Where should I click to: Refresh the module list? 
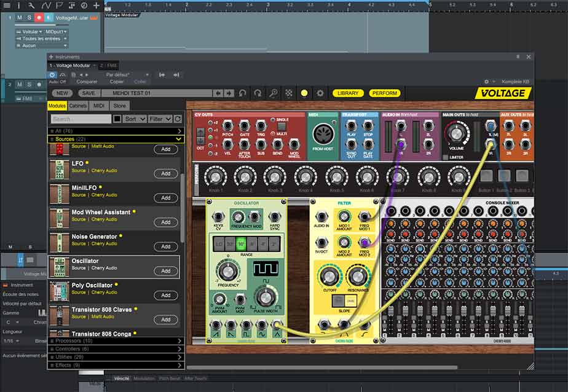click(178, 119)
